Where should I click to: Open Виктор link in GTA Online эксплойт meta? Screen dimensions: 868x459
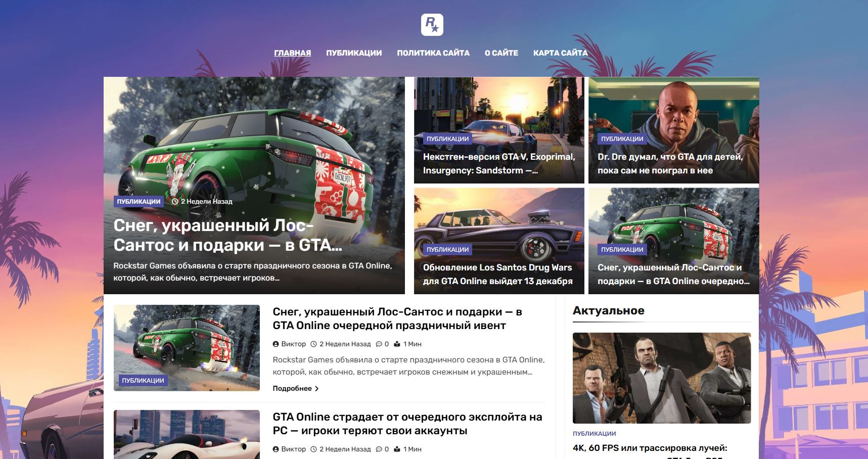coord(294,449)
